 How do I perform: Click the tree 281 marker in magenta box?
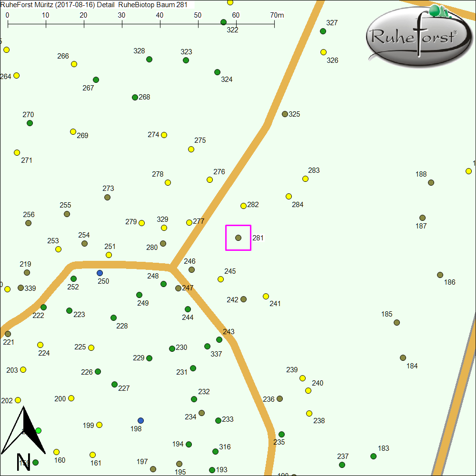point(238,238)
